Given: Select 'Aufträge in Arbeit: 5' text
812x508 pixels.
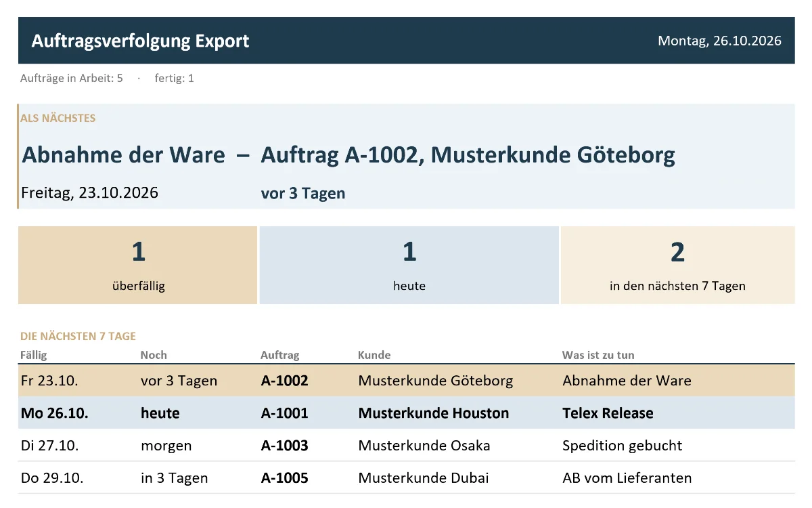Looking at the screenshot, I should click(x=72, y=78).
